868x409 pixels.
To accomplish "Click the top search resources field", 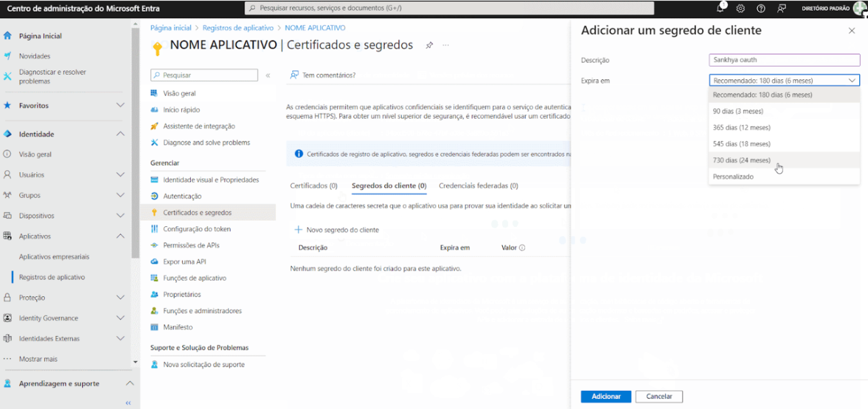I will (449, 8).
